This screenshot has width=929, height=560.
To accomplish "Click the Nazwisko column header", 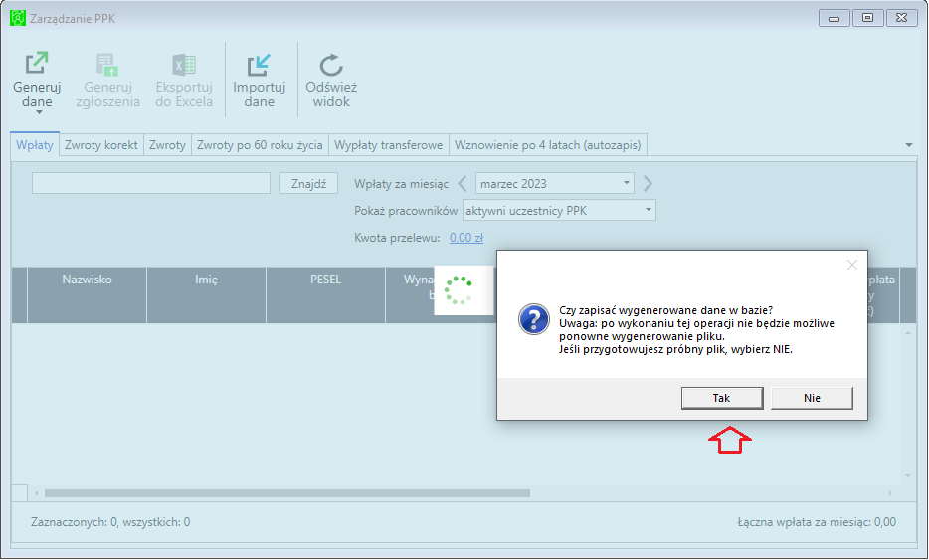I will tap(88, 295).
